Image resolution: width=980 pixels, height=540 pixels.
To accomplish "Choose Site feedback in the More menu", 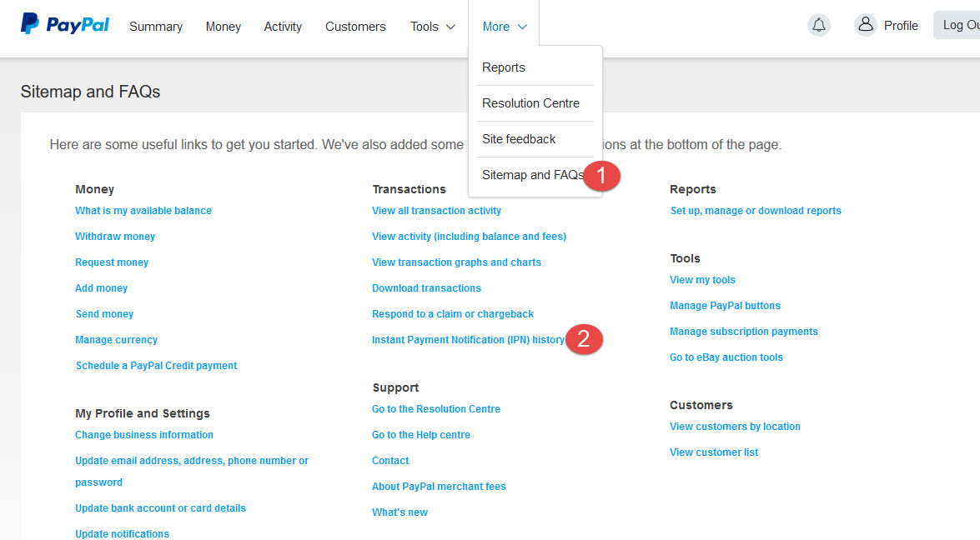I will click(x=519, y=139).
